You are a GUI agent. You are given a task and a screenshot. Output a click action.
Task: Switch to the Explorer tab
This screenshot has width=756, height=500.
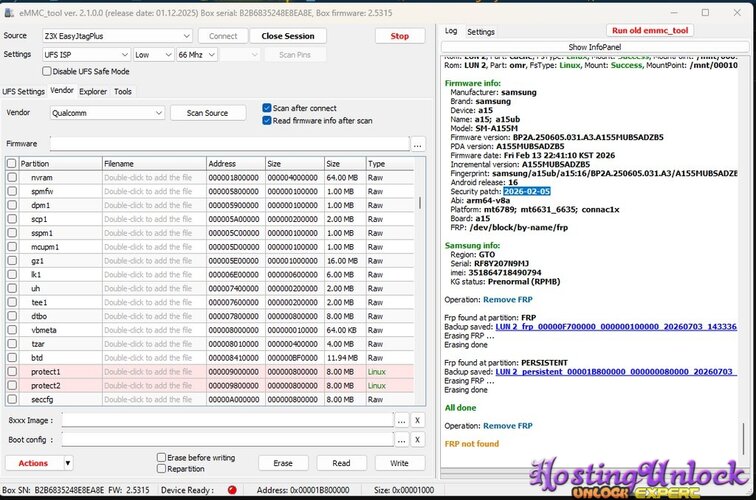point(93,91)
